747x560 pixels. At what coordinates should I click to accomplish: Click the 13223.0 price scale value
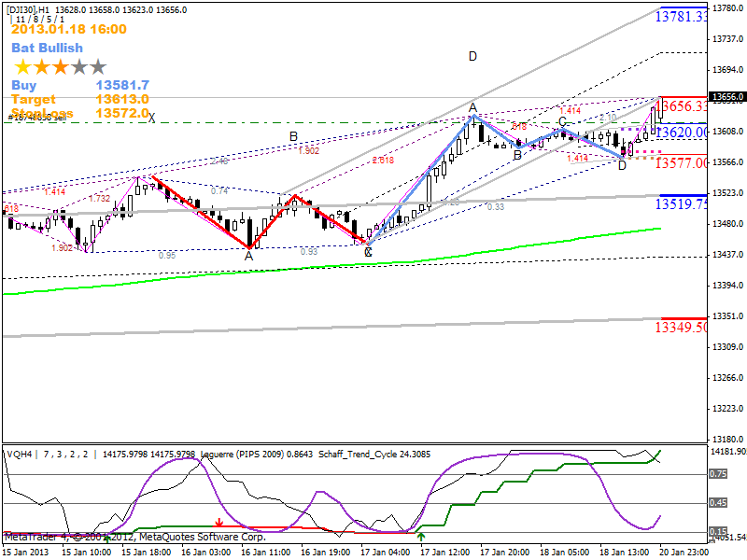pyautogui.click(x=727, y=409)
